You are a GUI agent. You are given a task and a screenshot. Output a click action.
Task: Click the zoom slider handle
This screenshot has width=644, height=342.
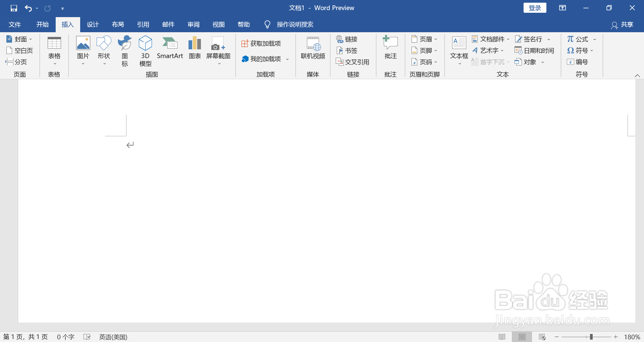591,337
